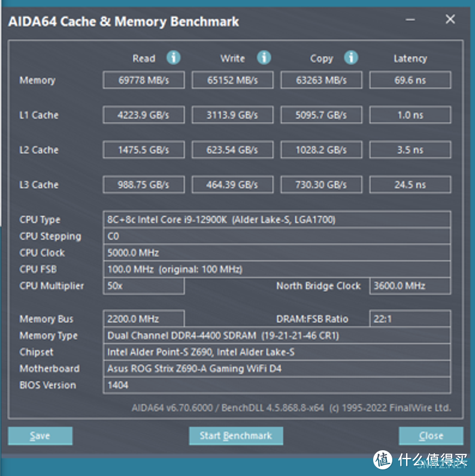This screenshot has width=475, height=476.
Task: Click Chipset field Intel Alder Point-S Z690
Action: pos(277,352)
